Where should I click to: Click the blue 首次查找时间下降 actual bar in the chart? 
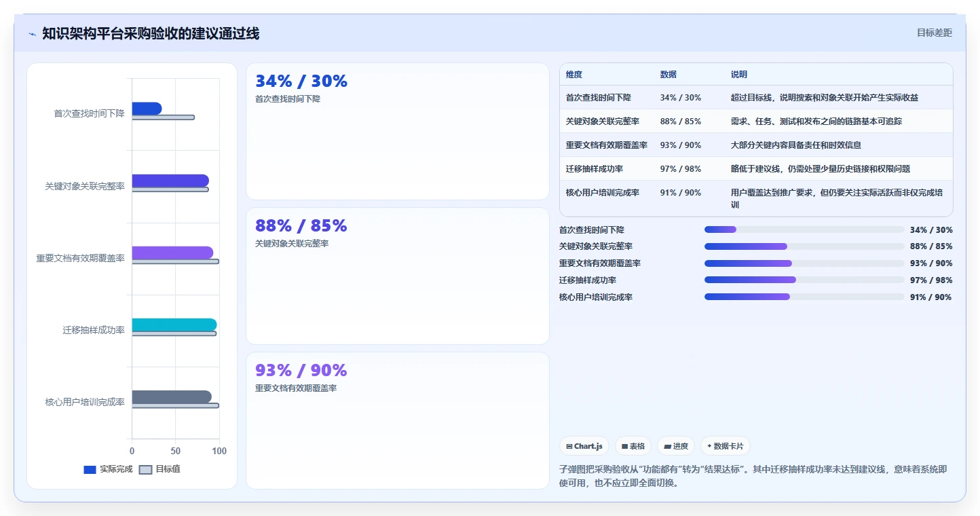(147, 109)
